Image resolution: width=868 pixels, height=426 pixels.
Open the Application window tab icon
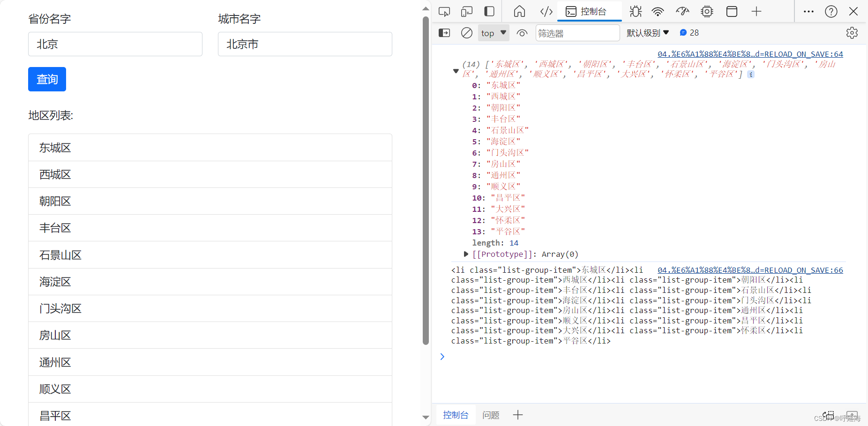coord(732,11)
